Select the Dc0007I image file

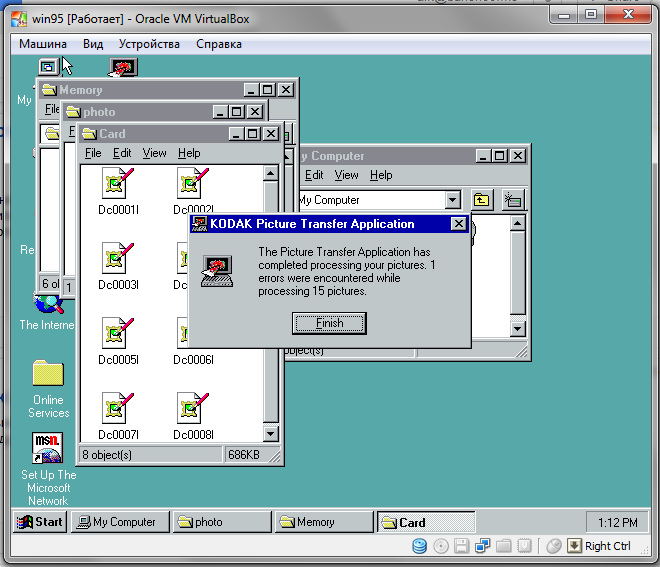[118, 416]
